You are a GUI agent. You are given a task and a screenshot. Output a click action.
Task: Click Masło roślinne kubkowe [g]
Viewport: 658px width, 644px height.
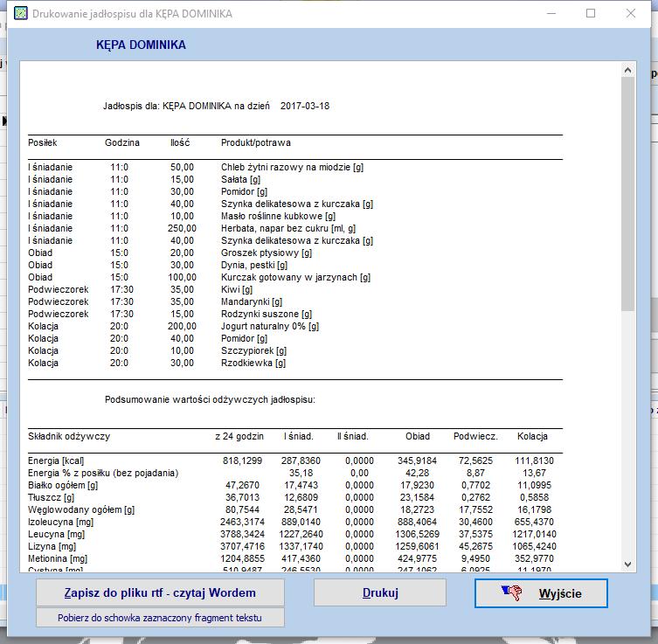pos(278,216)
